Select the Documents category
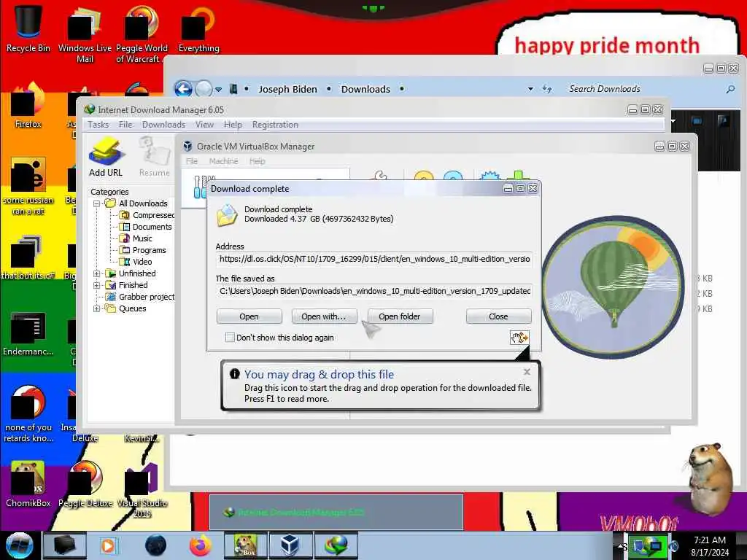Image resolution: width=747 pixels, height=560 pixels. (145, 227)
